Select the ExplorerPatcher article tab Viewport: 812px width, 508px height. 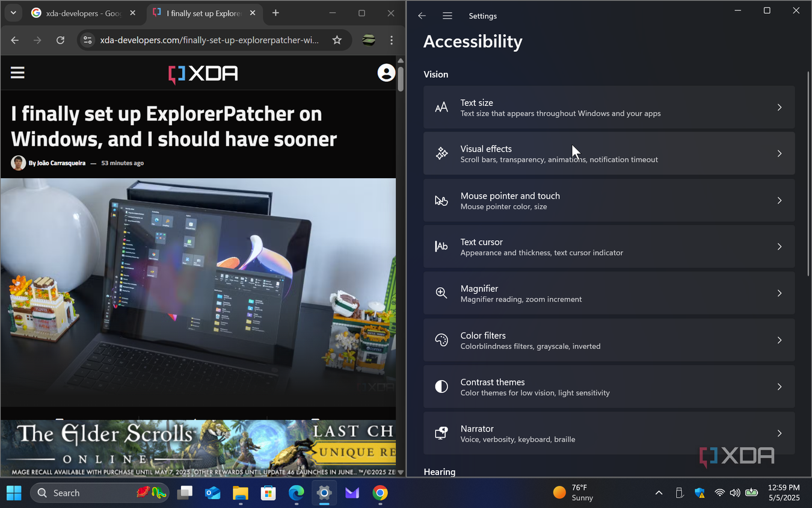(x=205, y=13)
